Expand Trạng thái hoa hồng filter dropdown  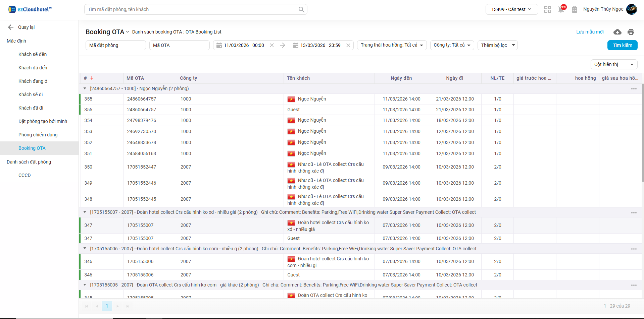391,45
